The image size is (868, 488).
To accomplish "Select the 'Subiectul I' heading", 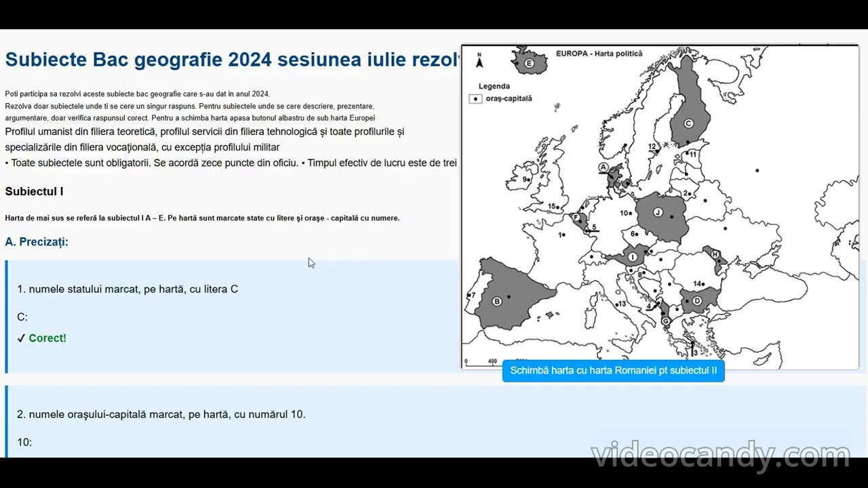I will click(34, 192).
